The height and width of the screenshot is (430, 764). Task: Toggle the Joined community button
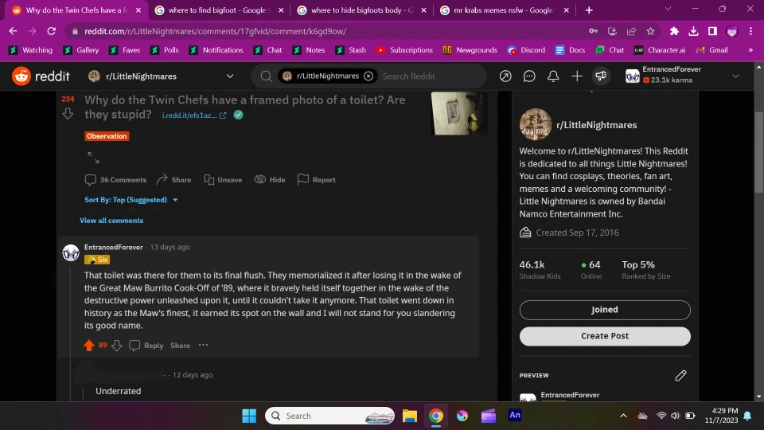pos(604,310)
